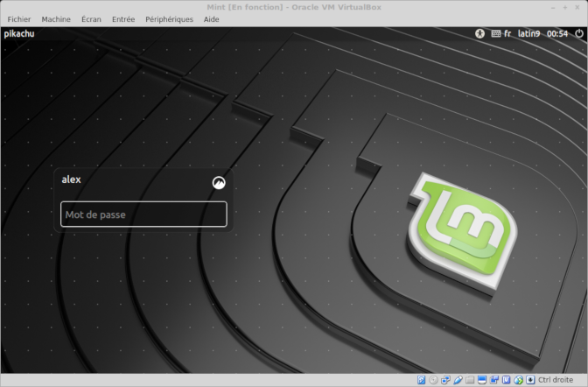Open the Aide menu
Viewport: 588px width, 387px height.
click(x=211, y=18)
